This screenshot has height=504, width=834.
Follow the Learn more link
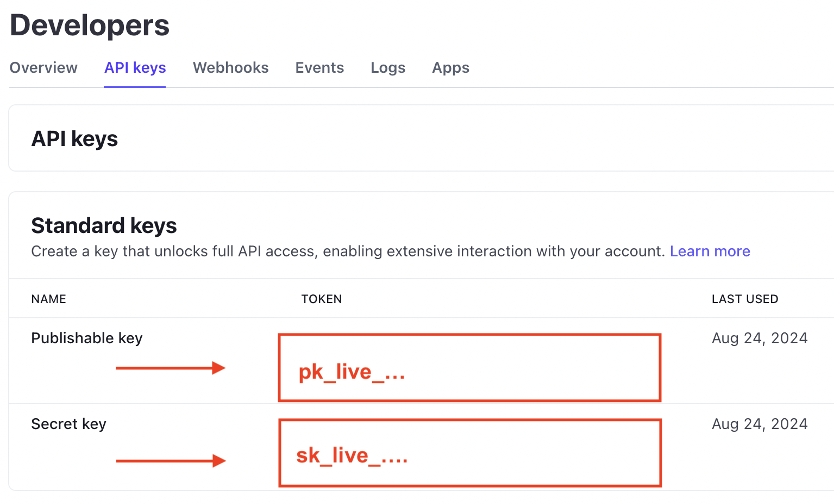click(710, 251)
